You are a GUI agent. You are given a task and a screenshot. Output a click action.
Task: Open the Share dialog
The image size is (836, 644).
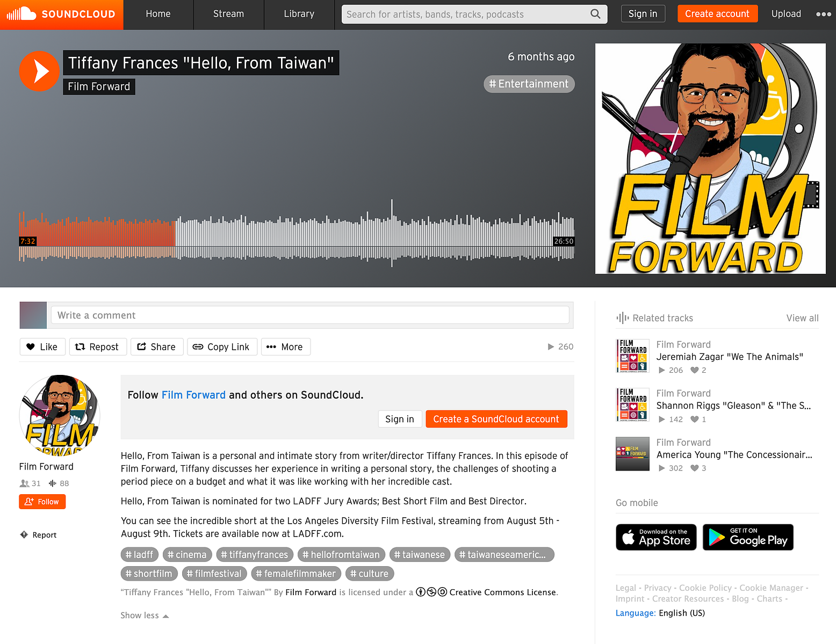coord(157,347)
